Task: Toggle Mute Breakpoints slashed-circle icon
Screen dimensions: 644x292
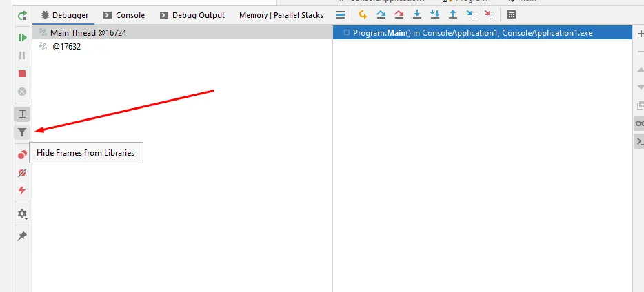Action: (22, 173)
